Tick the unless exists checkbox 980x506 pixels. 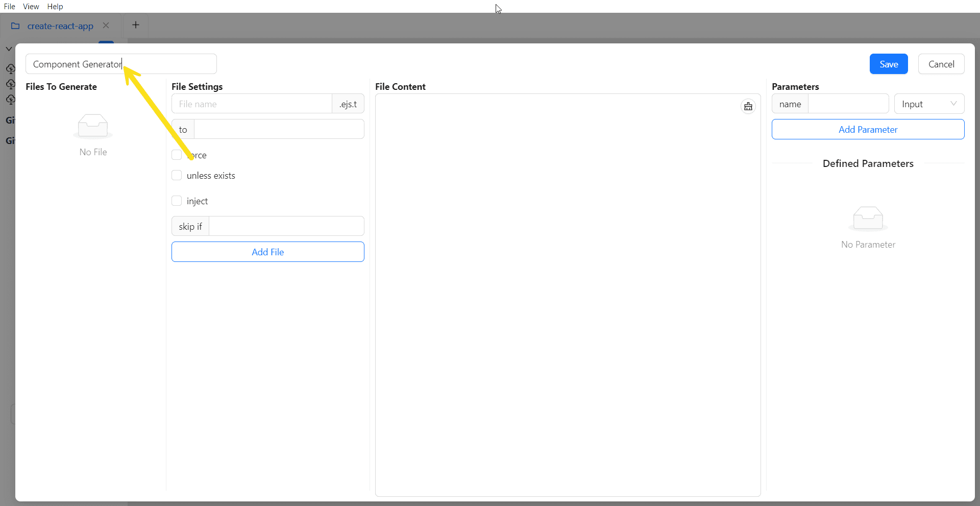[177, 175]
